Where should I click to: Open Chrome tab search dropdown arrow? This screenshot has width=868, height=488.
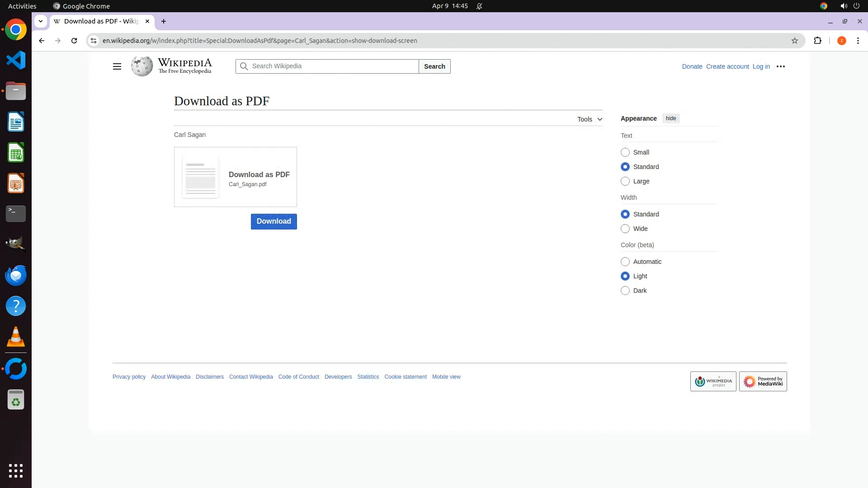(x=41, y=21)
